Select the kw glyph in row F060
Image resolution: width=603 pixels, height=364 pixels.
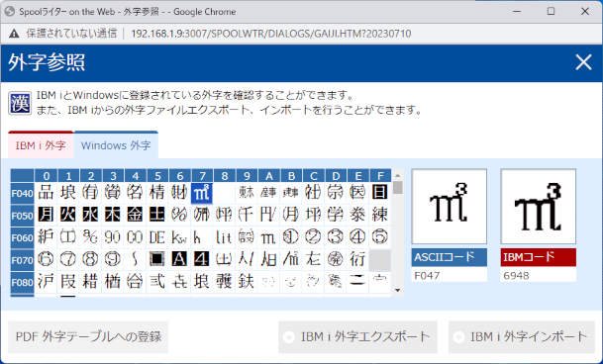coord(179,237)
